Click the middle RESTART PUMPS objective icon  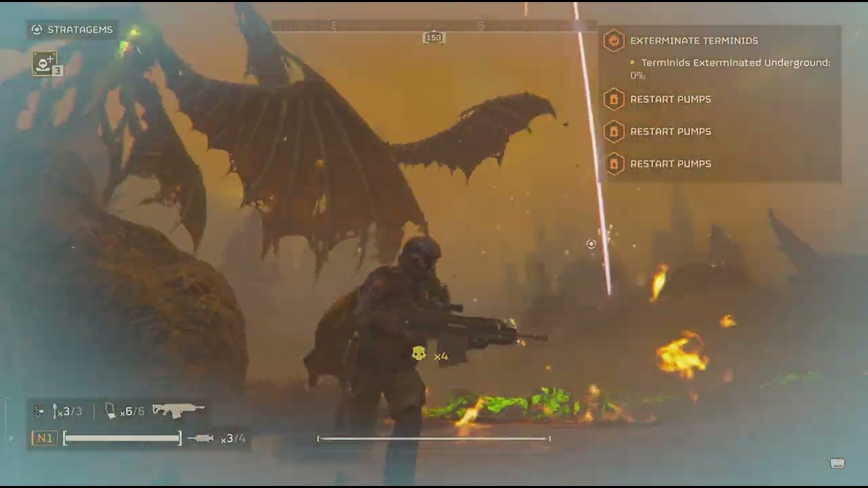point(614,131)
